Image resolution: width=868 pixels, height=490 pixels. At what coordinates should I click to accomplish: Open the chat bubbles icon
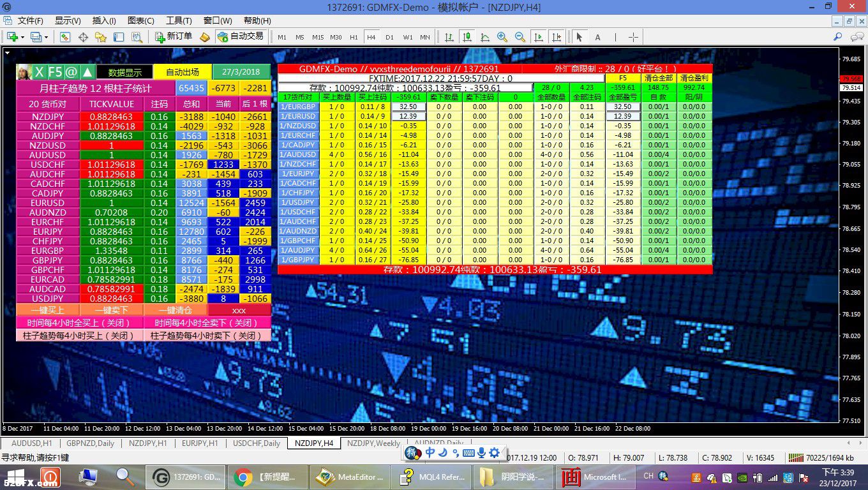click(857, 37)
